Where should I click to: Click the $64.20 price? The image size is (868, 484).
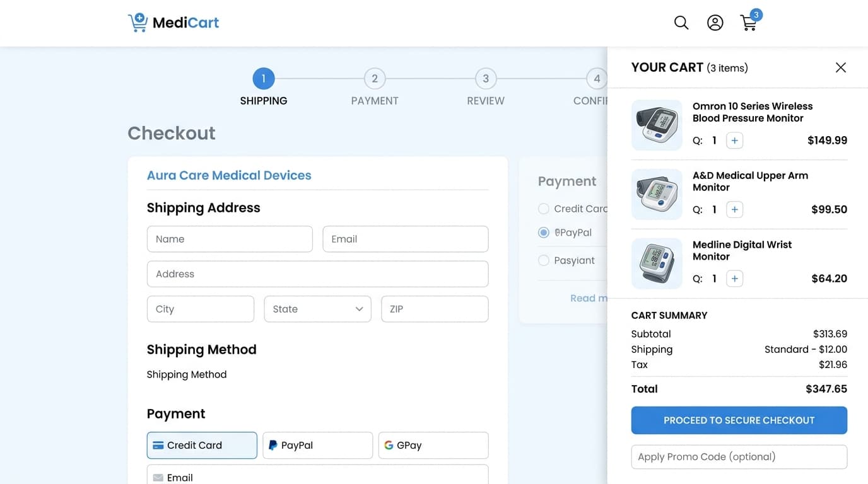[829, 279]
